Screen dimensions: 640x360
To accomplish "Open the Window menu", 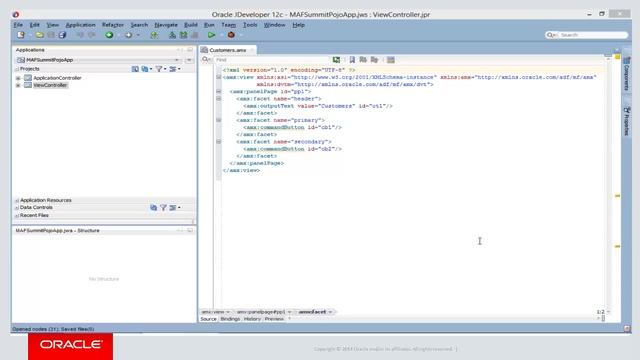I will click(274, 25).
